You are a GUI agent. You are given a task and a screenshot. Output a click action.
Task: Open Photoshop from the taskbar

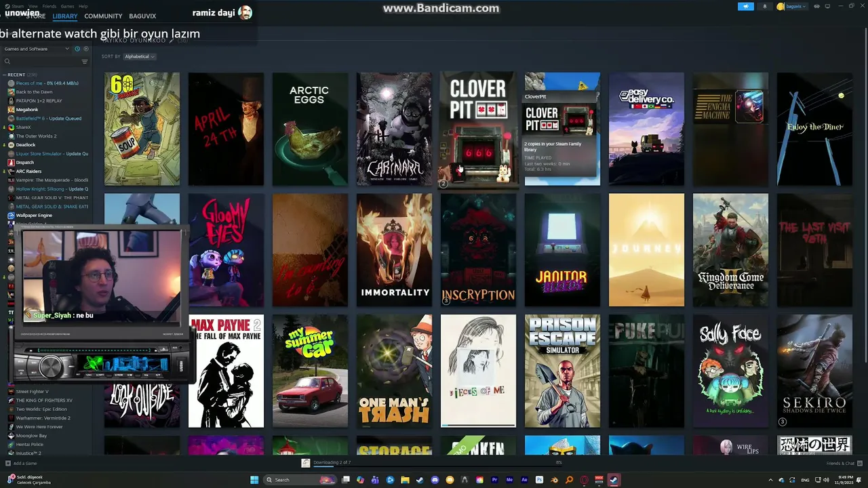tap(539, 480)
